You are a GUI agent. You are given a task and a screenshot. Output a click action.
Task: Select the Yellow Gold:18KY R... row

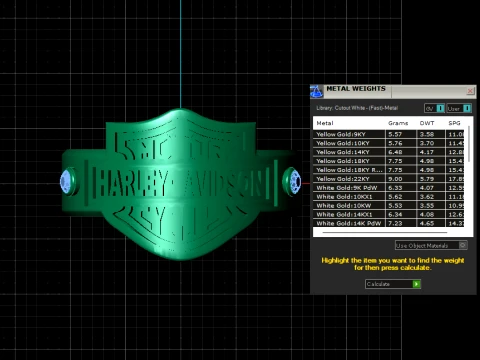pos(388,170)
